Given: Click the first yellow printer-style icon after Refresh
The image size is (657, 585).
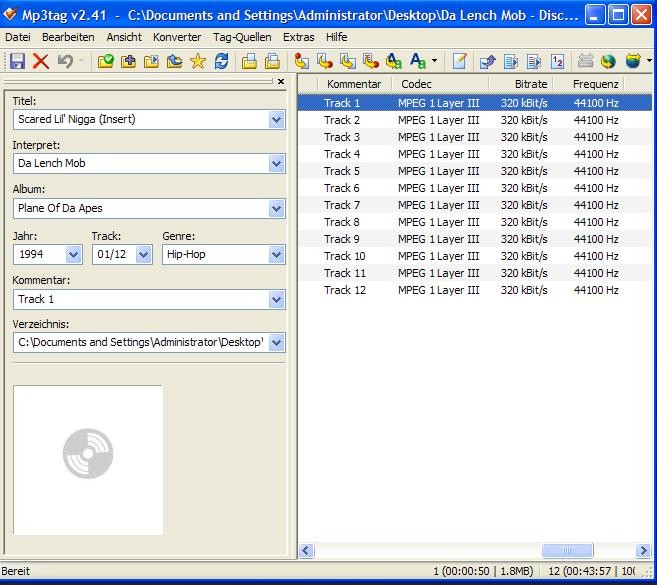Looking at the screenshot, I should point(249,62).
